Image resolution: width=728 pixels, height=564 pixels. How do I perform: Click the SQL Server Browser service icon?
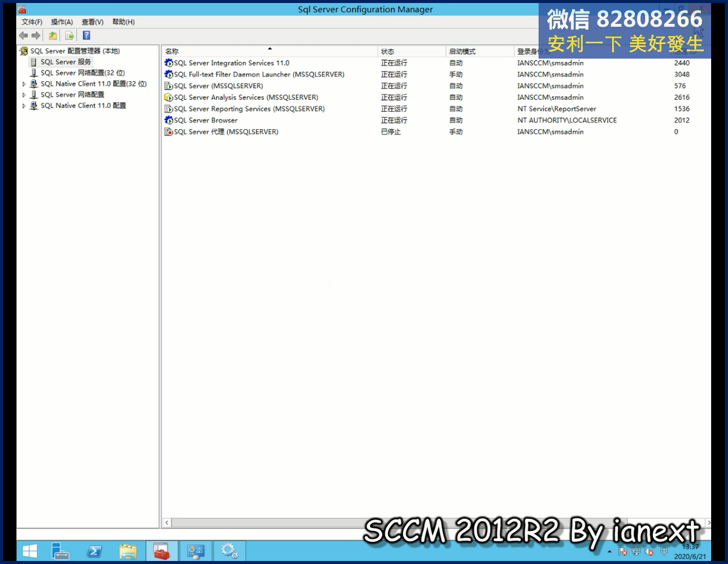(x=168, y=120)
